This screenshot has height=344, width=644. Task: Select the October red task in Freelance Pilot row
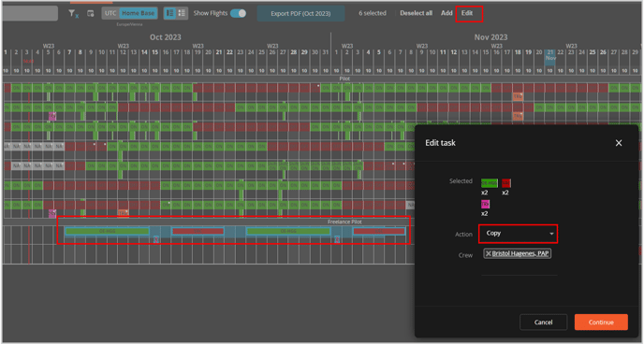pyautogui.click(x=198, y=231)
